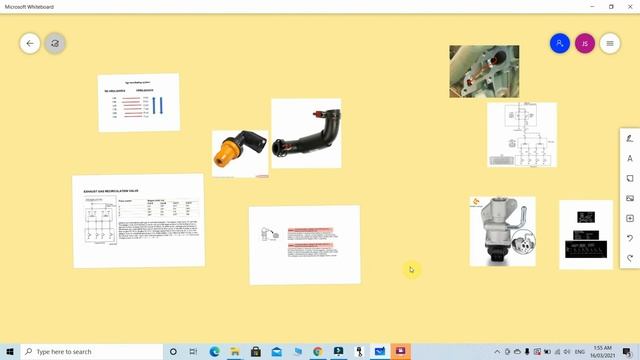Switch to the Whiteboard taskbar app
The width and height of the screenshot is (640, 360).
(x=380, y=351)
